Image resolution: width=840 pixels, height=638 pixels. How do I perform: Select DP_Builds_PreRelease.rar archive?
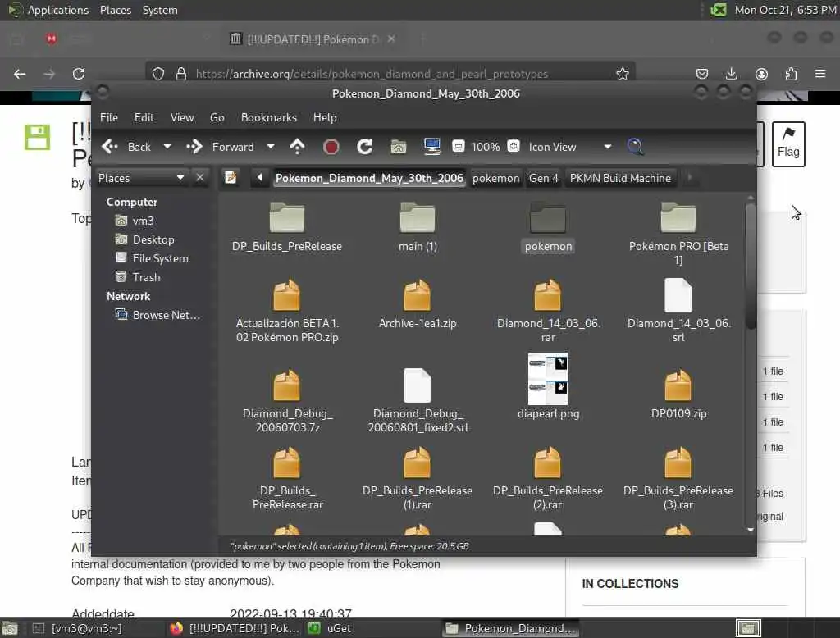click(x=287, y=478)
